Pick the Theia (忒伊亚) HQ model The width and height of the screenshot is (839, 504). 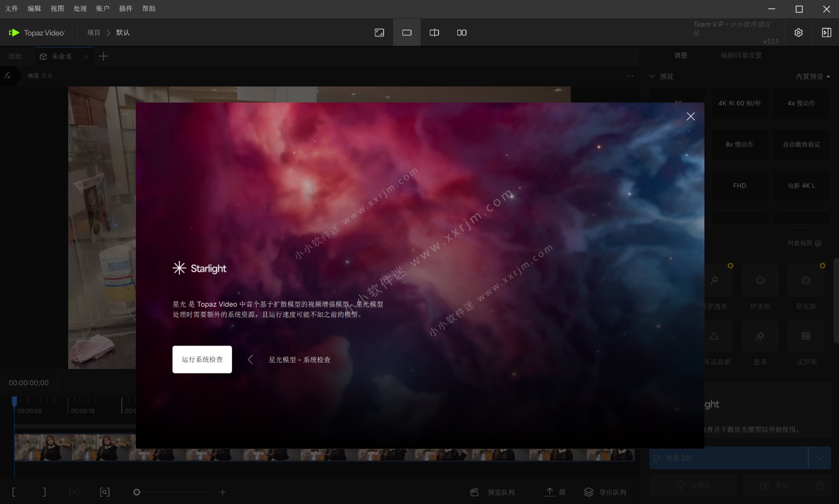807,336
